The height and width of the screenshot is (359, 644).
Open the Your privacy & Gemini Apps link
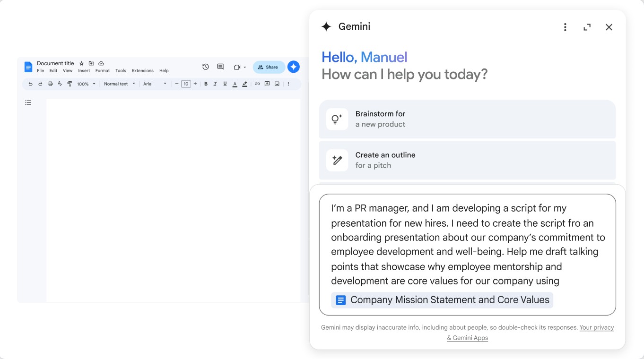pyautogui.click(x=596, y=327)
